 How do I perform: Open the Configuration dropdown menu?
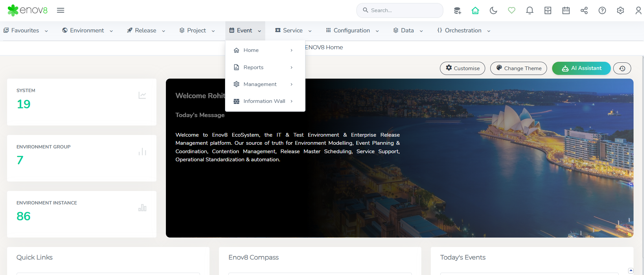(x=352, y=30)
